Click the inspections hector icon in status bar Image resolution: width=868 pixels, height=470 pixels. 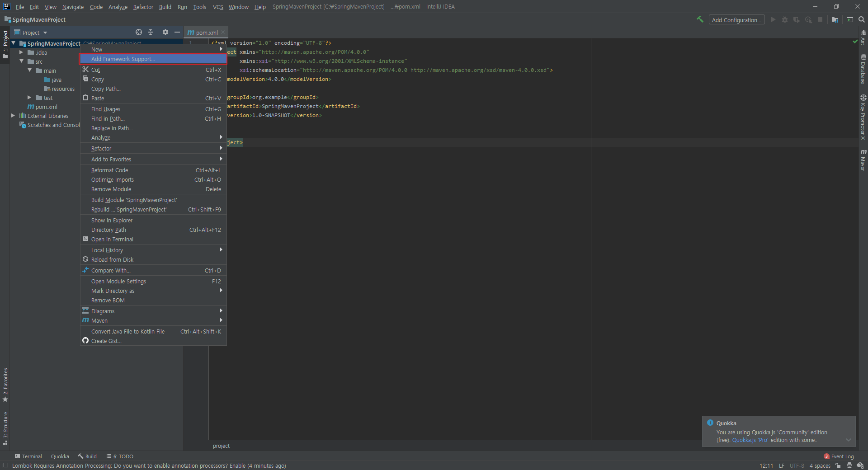[849, 465]
